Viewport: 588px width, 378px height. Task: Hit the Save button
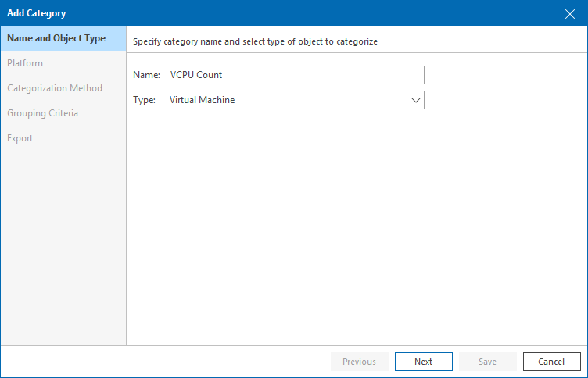coord(488,362)
